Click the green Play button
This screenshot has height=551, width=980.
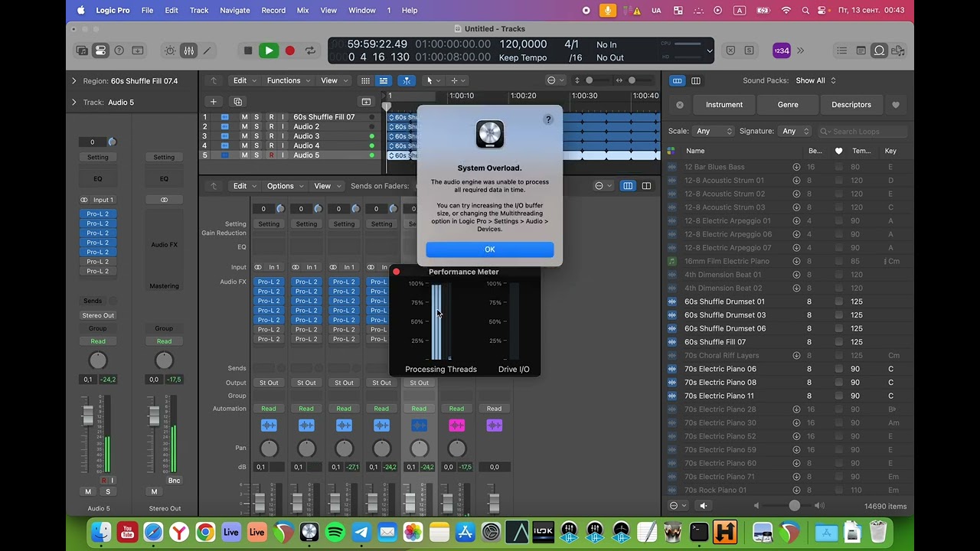point(268,51)
